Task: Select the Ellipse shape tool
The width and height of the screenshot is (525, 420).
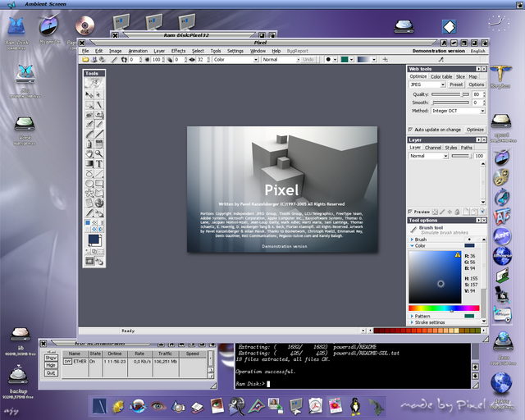Action: point(89,183)
